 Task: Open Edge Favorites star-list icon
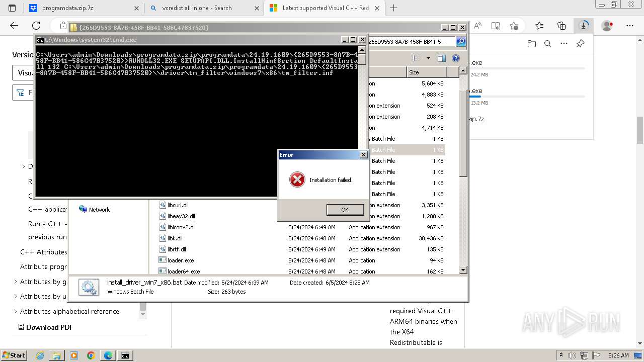[539, 26]
